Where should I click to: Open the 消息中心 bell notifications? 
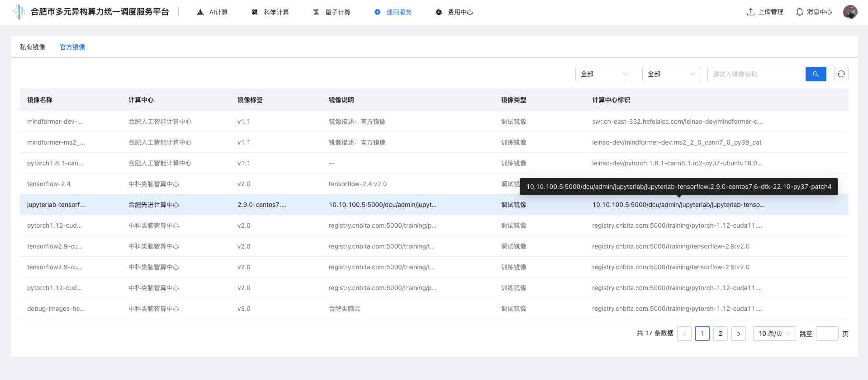(799, 12)
